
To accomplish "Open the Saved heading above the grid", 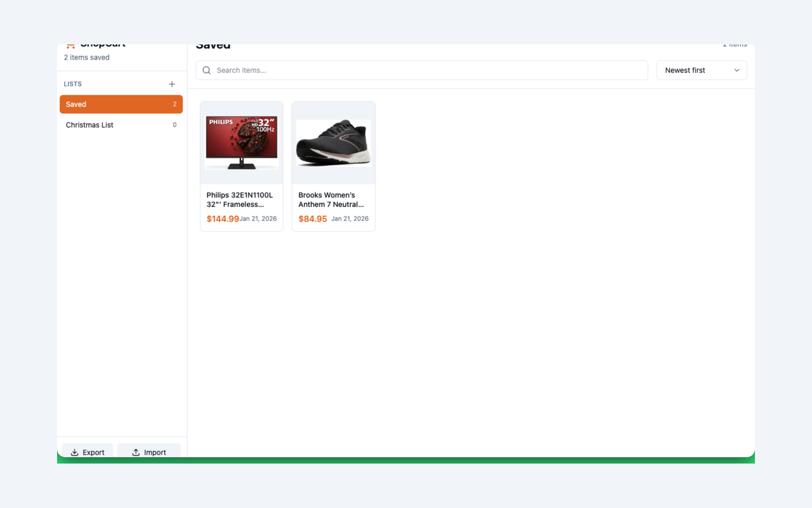I will pos(213,44).
